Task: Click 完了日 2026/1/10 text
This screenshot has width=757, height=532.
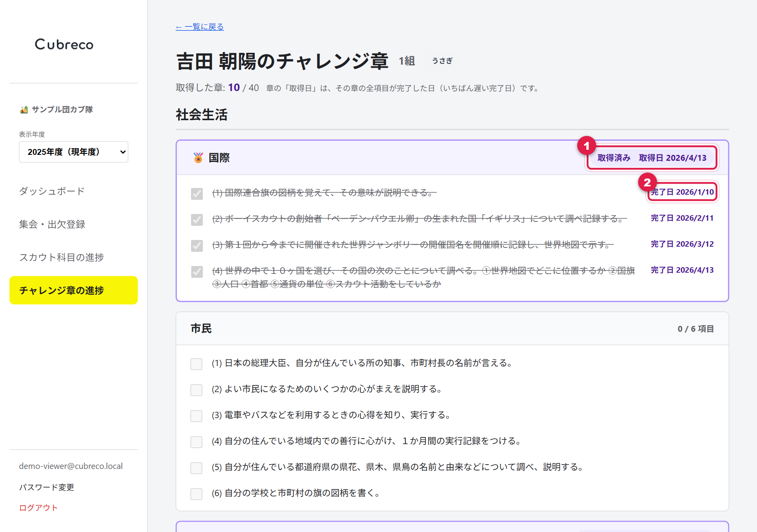Action: click(x=682, y=192)
